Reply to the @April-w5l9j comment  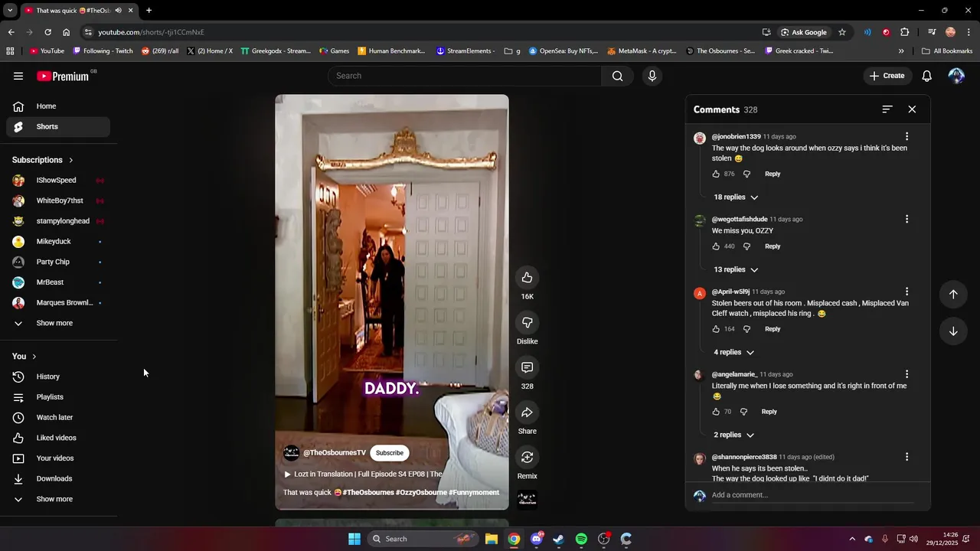pyautogui.click(x=773, y=329)
